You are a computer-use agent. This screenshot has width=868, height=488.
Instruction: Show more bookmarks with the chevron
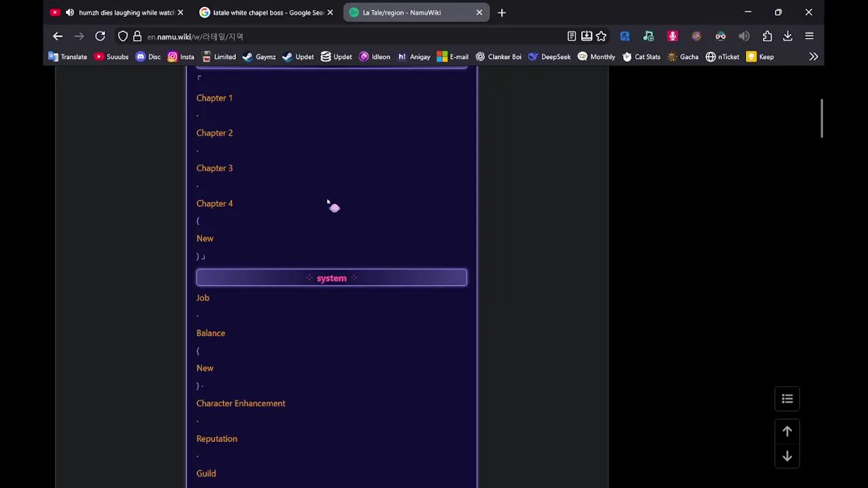813,57
